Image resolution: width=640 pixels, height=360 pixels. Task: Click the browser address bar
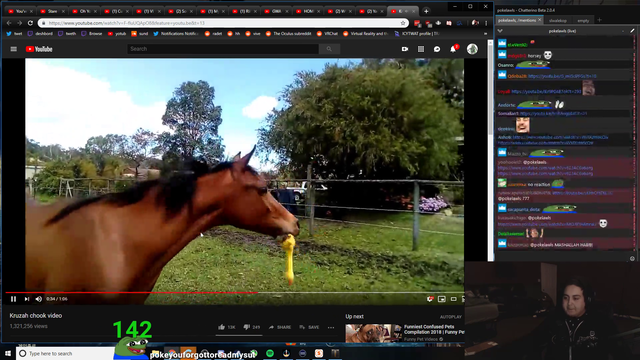(x=222, y=23)
